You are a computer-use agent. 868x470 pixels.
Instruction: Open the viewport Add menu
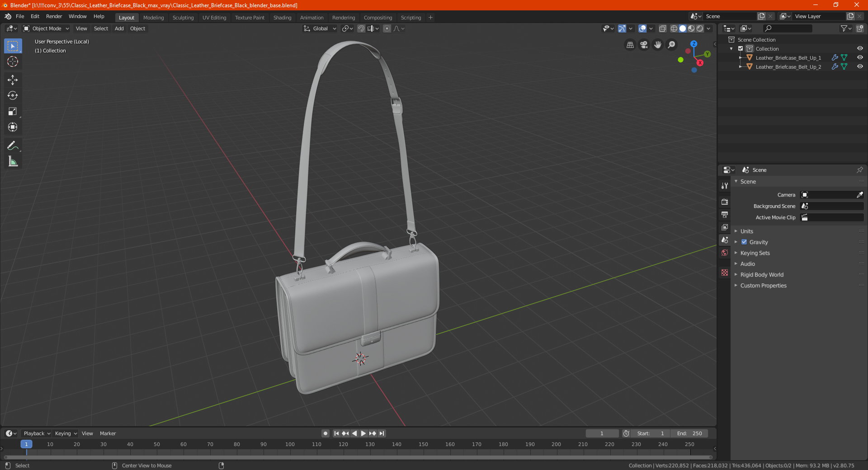[x=119, y=28]
